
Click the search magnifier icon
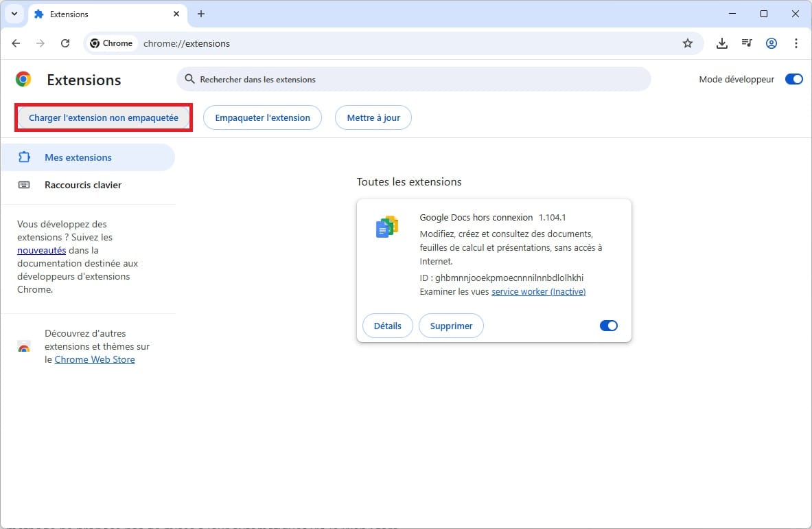coord(189,79)
